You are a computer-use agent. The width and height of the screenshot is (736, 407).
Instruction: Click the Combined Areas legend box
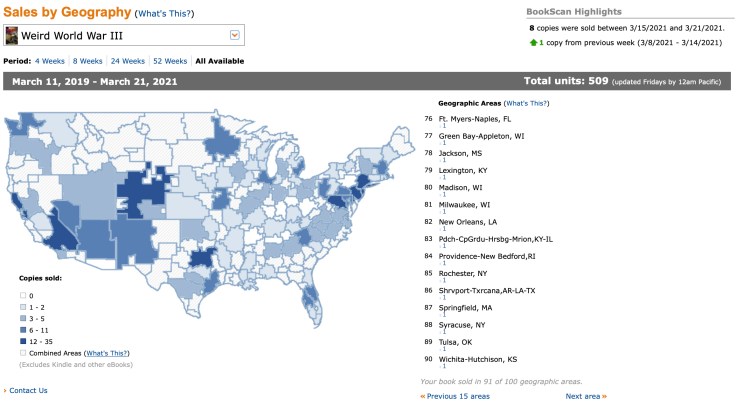pyautogui.click(x=23, y=353)
